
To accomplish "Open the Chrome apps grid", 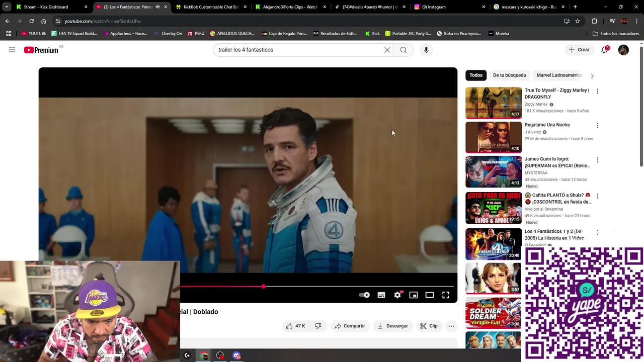I will click(9, 34).
